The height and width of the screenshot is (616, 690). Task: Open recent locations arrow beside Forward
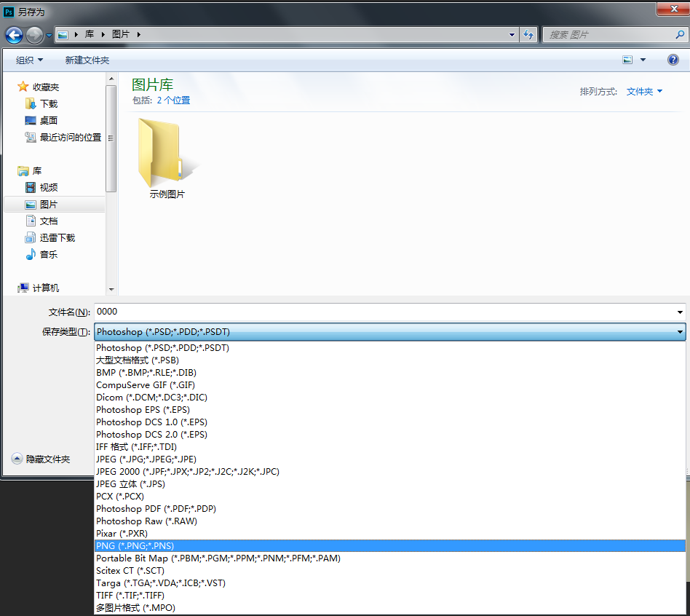[x=49, y=35]
